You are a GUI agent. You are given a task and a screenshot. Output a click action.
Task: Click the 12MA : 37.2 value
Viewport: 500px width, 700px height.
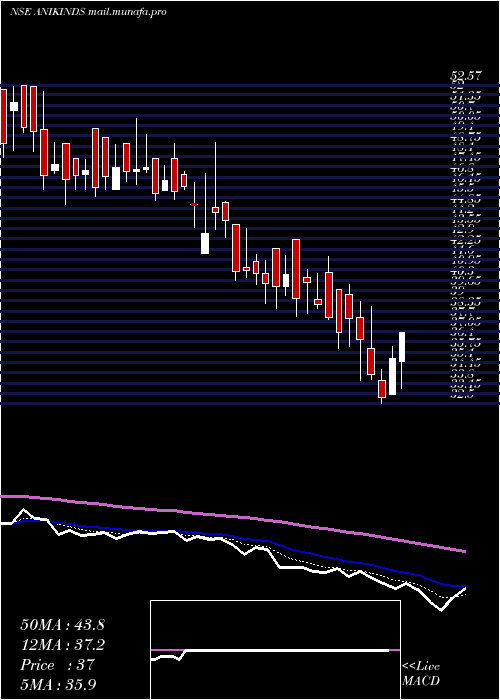coord(62,645)
